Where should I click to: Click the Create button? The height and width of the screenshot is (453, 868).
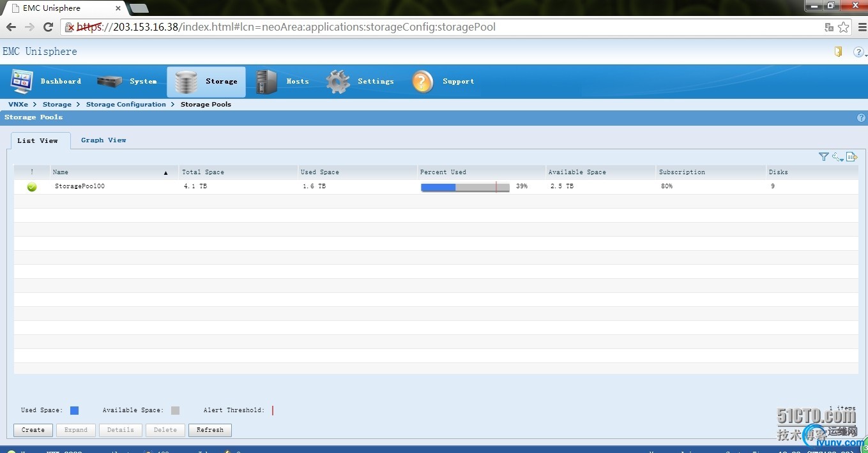[33, 430]
